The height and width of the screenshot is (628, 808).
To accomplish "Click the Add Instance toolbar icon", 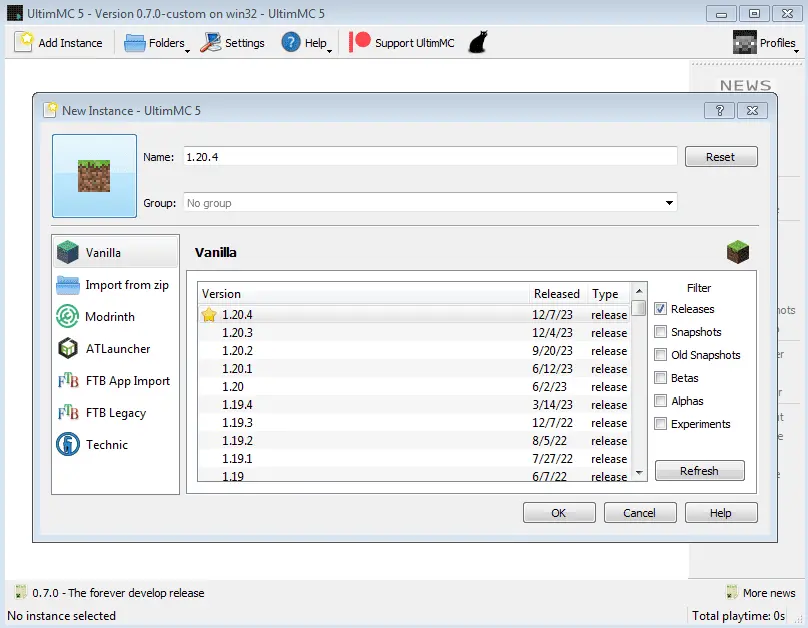I will pyautogui.click(x=24, y=43).
